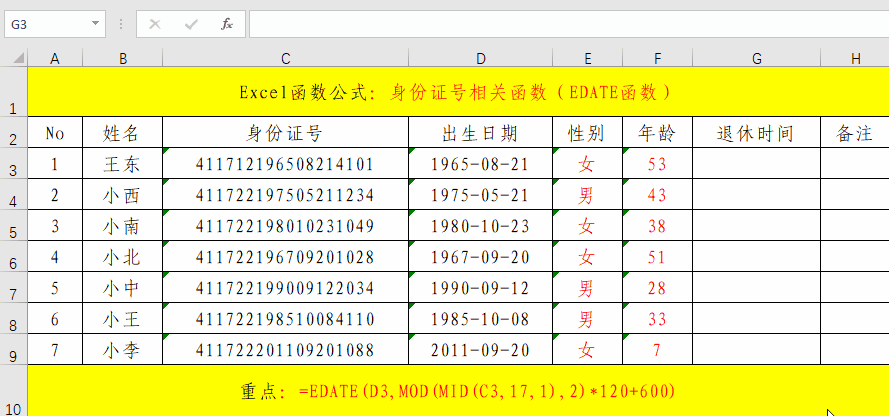Select the cell containing 小王

point(122,319)
